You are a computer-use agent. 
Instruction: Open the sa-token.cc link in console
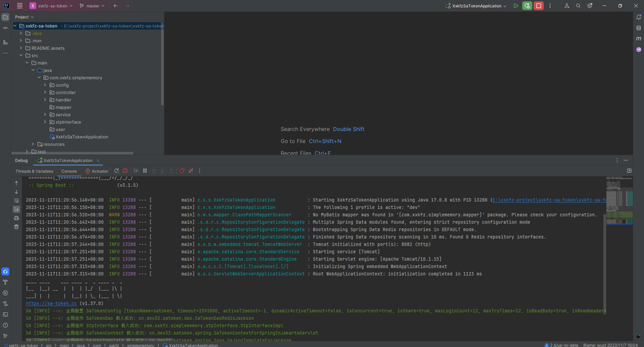(52, 303)
